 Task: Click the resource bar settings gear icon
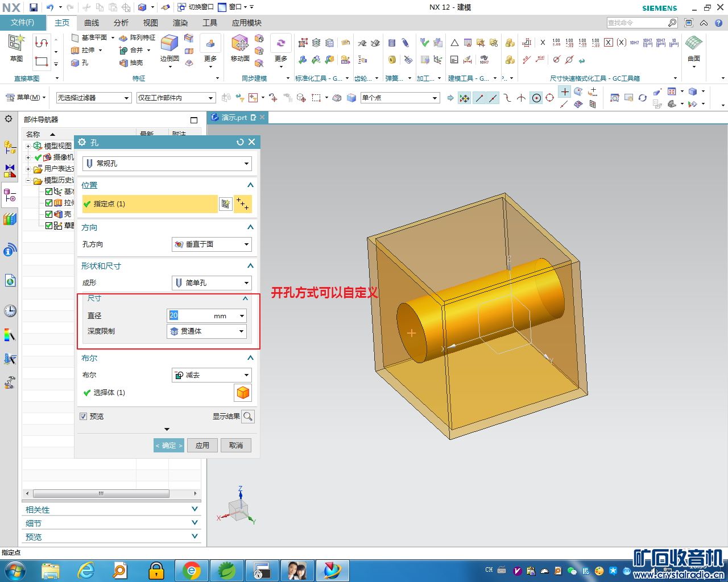point(9,119)
